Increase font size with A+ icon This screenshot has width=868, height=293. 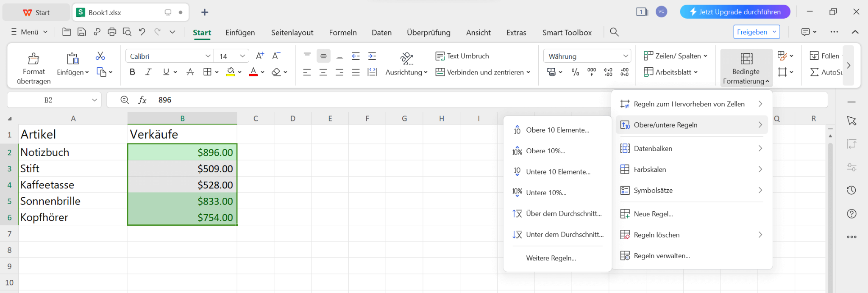[x=260, y=56]
